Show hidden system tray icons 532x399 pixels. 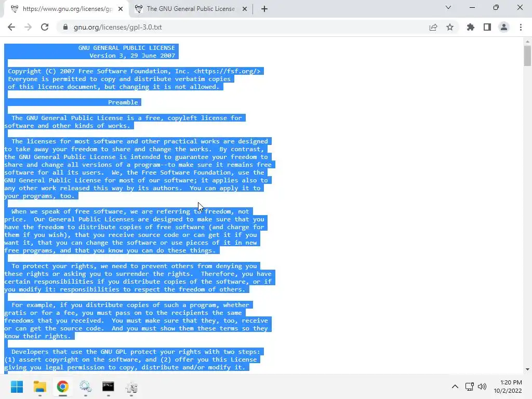point(455,387)
